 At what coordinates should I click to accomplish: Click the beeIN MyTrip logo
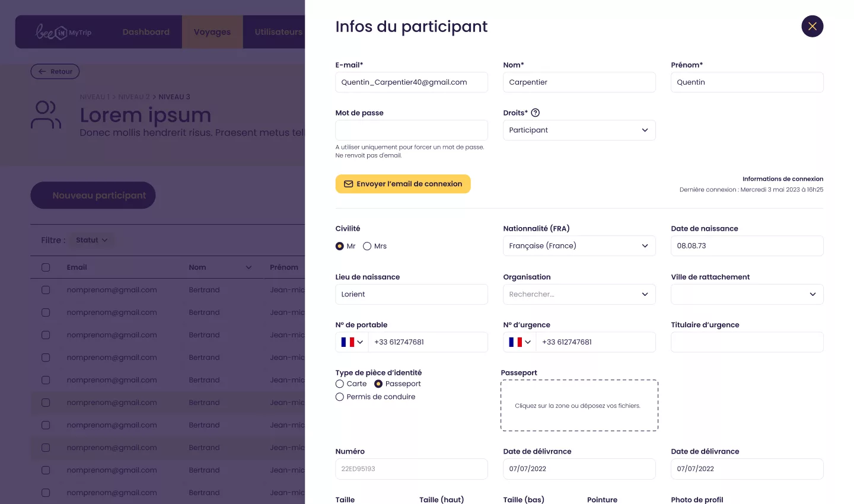tap(63, 32)
